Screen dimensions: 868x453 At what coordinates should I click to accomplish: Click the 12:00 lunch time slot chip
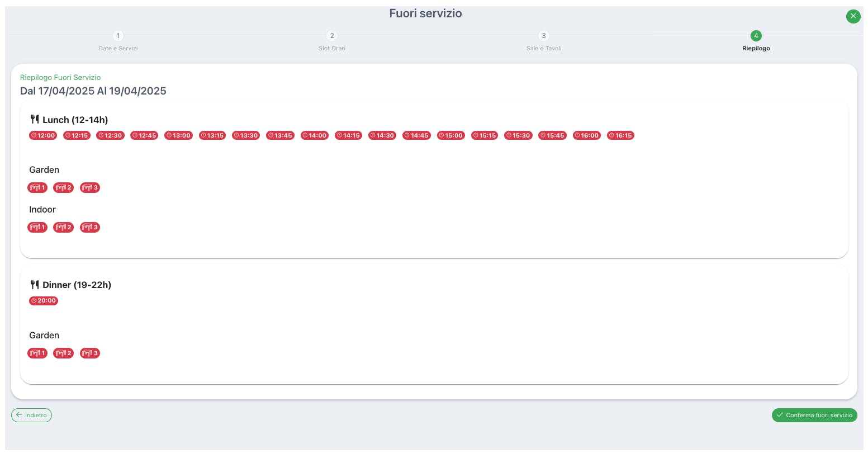click(x=43, y=135)
